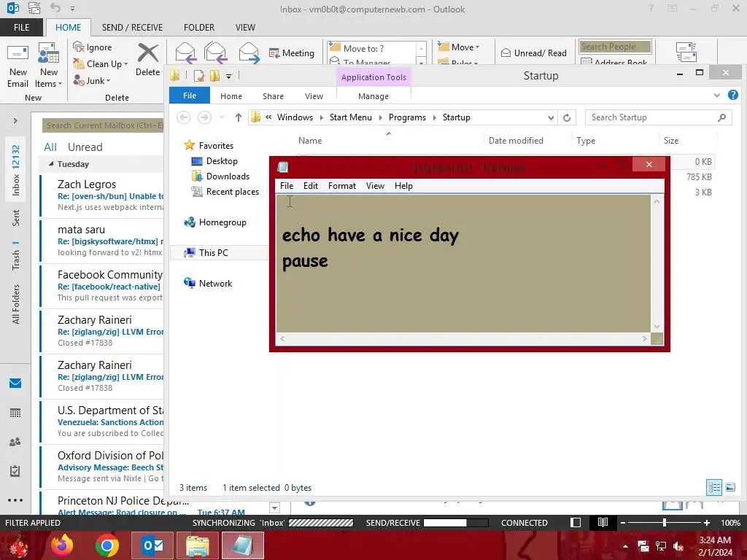Go up one folder in Explorer
The image size is (747, 560).
[239, 117]
